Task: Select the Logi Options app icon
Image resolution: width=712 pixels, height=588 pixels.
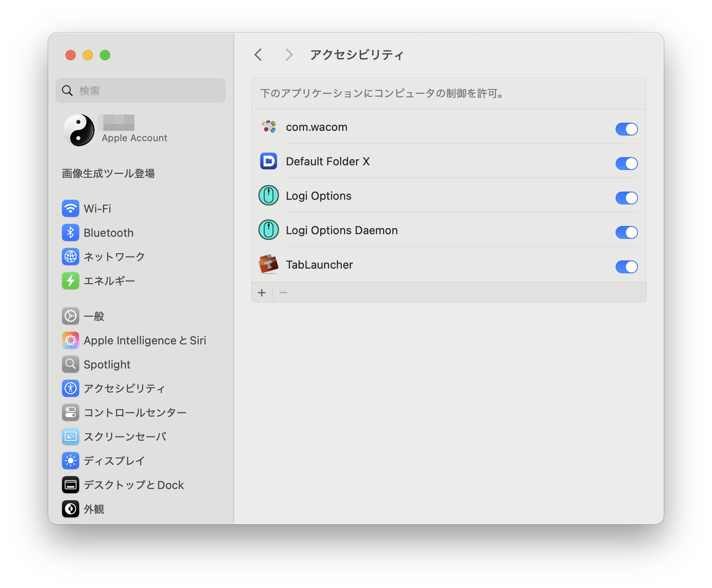Action: (x=269, y=196)
